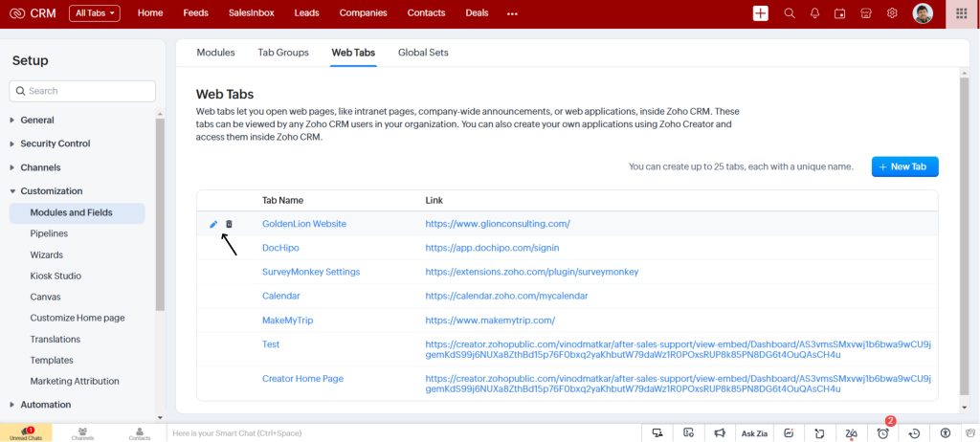Viewport: 980px width, 442px height.
Task: Select the Web Tabs tab
Action: 353,53
